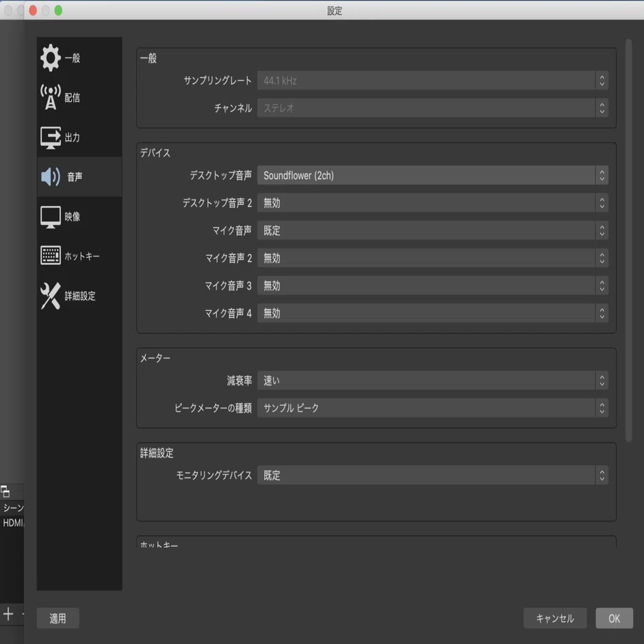Open the マイク音声 2 dropdown
The width and height of the screenshot is (644, 644).
(433, 258)
